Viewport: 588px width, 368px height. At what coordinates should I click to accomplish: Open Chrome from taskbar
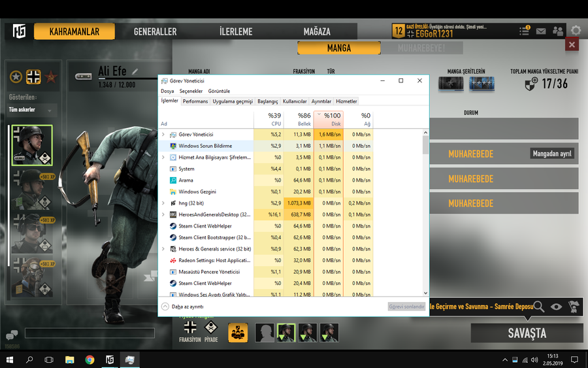click(90, 360)
